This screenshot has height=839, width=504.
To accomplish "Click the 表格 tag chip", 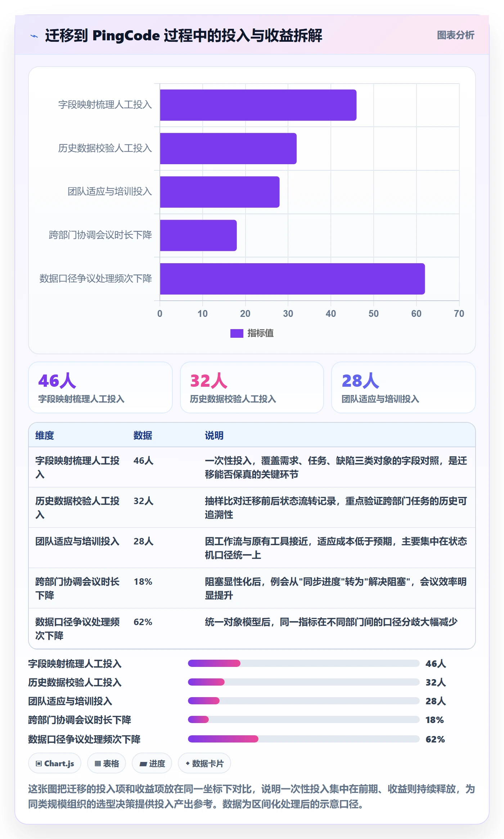I will (107, 763).
